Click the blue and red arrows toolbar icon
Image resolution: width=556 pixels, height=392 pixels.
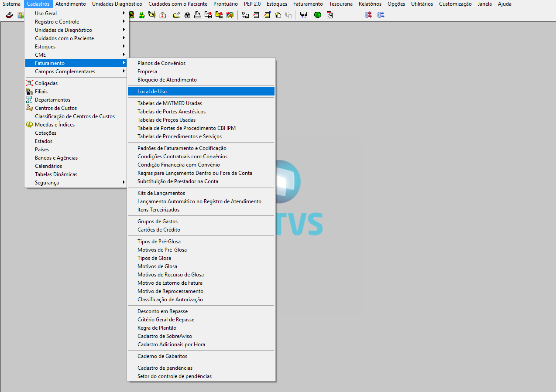(x=368, y=15)
